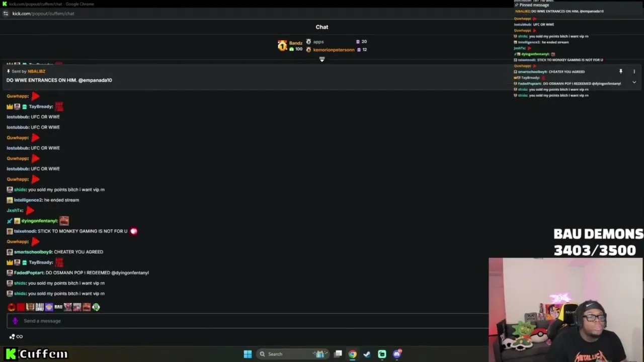The width and height of the screenshot is (644, 362).
Task: Click the username TayBready in last message
Action: 41,262
